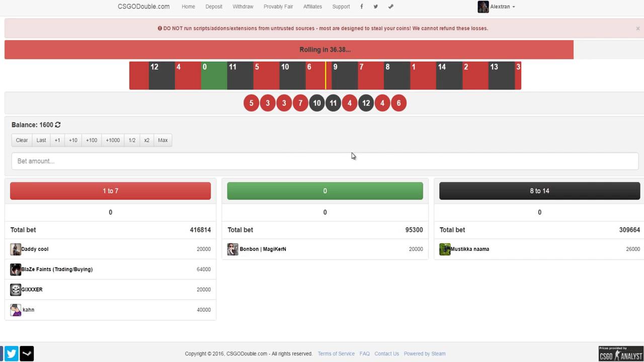
Task: Open the Terms of Service link
Action: [x=336, y=353]
